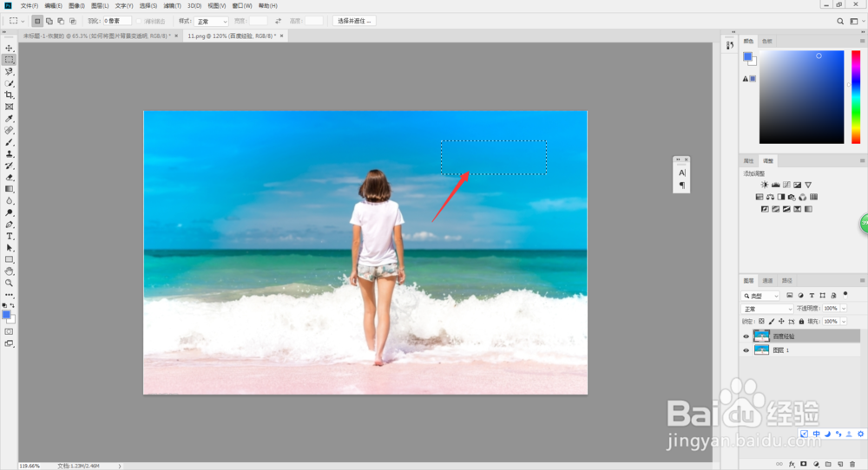This screenshot has width=868, height=470.
Task: Select the Rectangular Marquee tool in toolbox
Action: click(x=9, y=60)
